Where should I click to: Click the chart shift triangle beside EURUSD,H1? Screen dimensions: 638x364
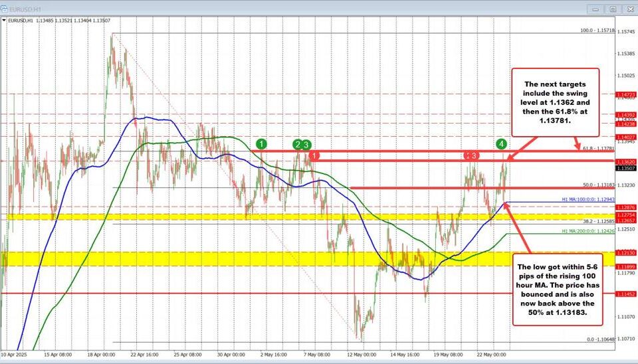tap(4, 21)
